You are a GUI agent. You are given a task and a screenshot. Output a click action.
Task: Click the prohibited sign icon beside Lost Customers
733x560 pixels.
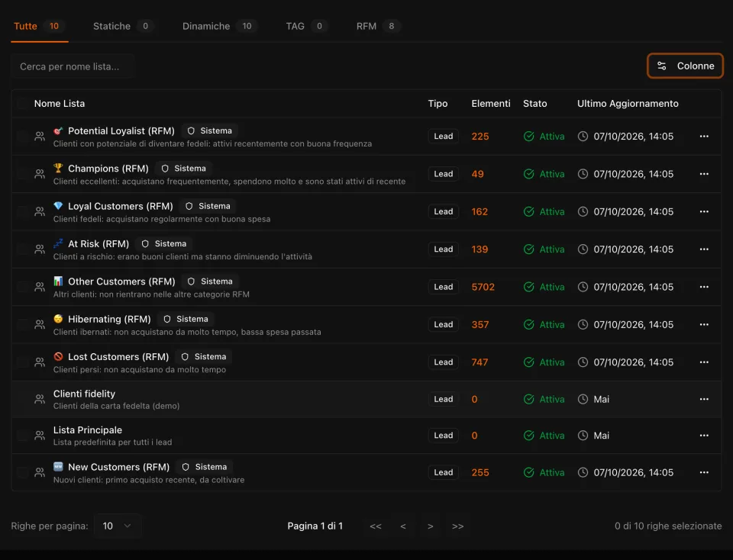point(58,357)
